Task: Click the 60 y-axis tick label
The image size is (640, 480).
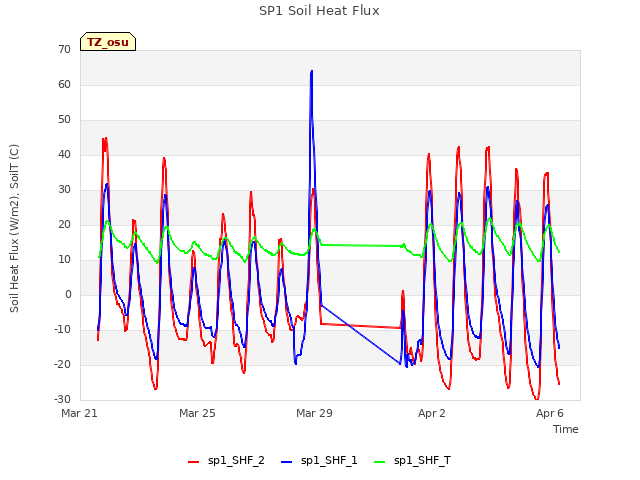Action: coord(64,84)
